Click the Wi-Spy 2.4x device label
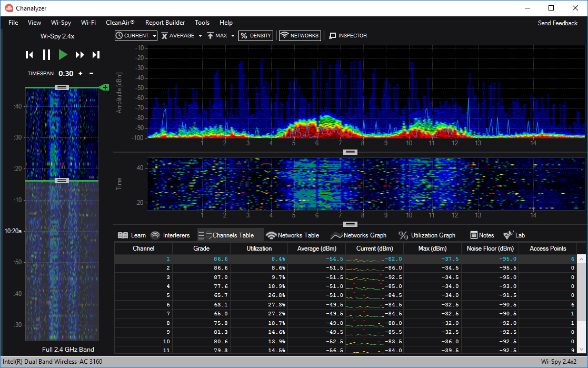 click(x=57, y=36)
